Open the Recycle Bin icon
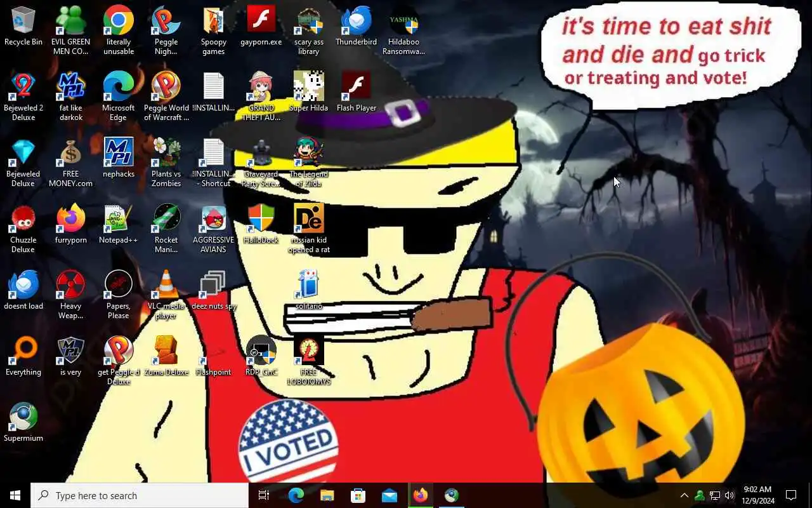The height and width of the screenshot is (508, 812). coord(23,27)
